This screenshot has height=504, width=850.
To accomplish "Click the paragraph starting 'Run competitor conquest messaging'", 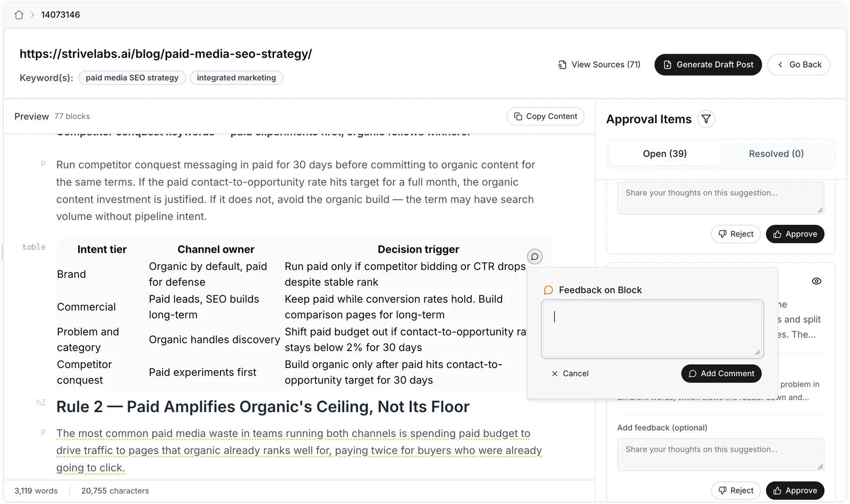I will [x=295, y=191].
